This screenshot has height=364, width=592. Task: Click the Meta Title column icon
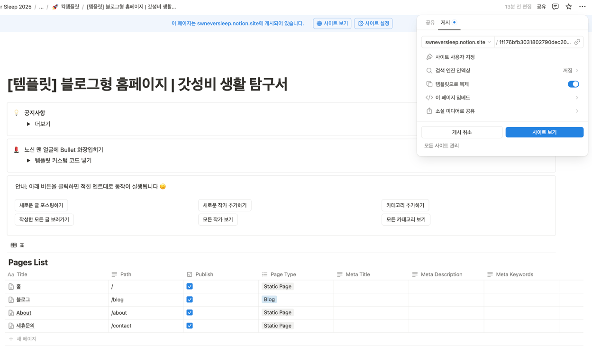[340, 274]
